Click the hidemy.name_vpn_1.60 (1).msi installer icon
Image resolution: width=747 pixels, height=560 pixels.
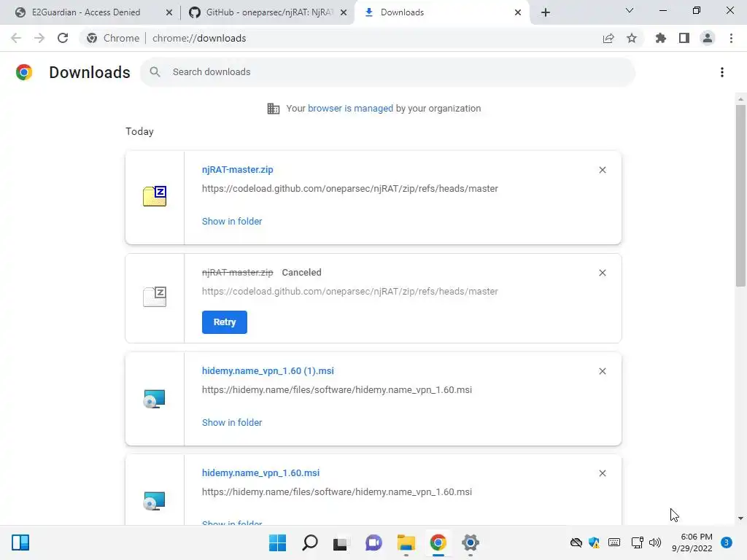155,399
